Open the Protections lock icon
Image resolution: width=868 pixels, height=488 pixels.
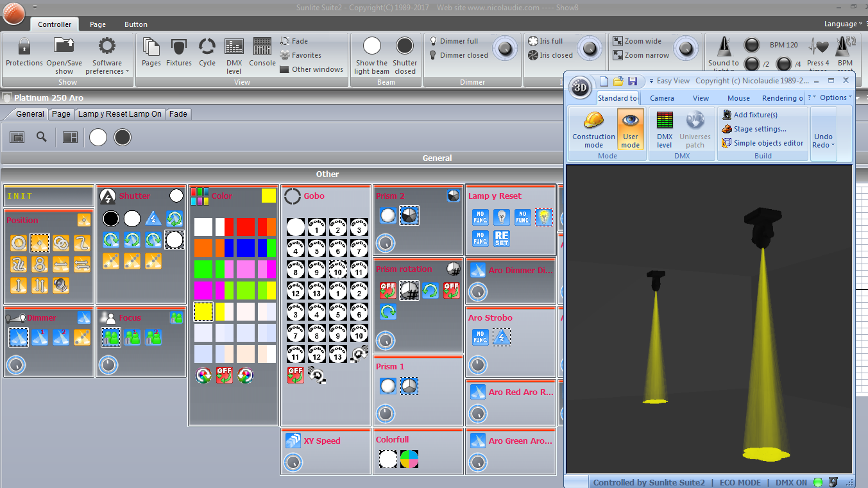(x=24, y=47)
